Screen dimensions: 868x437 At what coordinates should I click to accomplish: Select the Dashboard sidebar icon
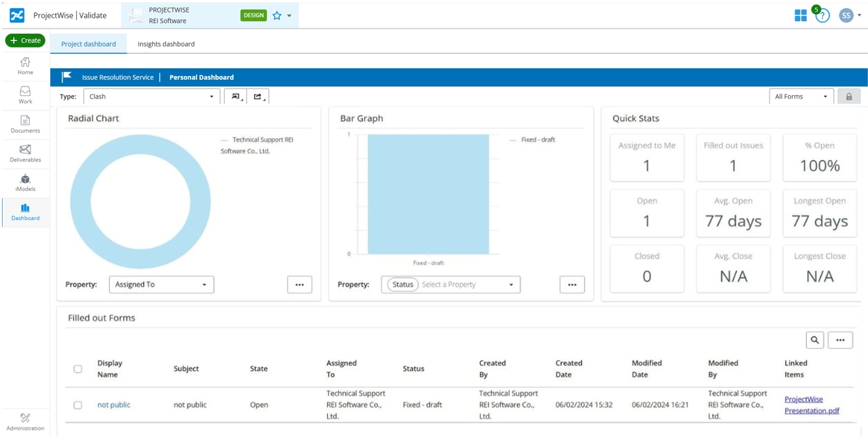[25, 208]
